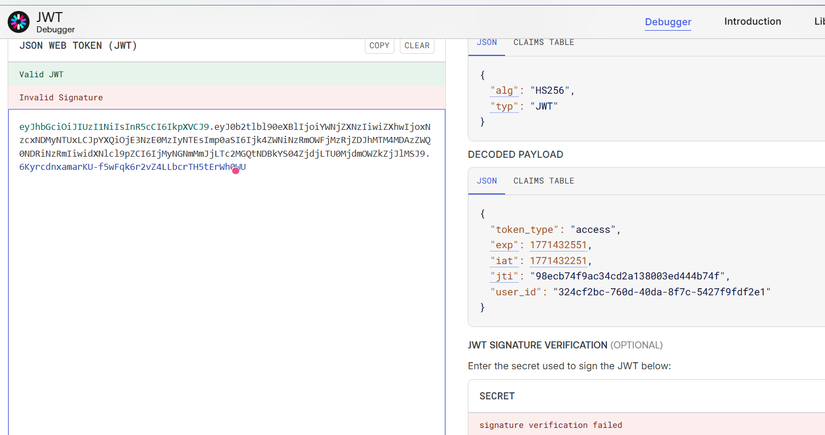Click the "jti" claim key in payload
Image resolution: width=825 pixels, height=435 pixels.
(503, 276)
